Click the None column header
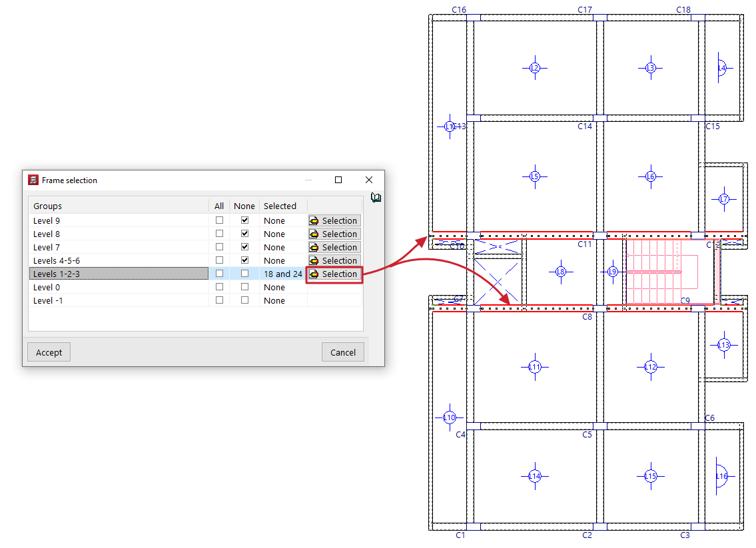Image resolution: width=756 pixels, height=548 pixels. (244, 206)
